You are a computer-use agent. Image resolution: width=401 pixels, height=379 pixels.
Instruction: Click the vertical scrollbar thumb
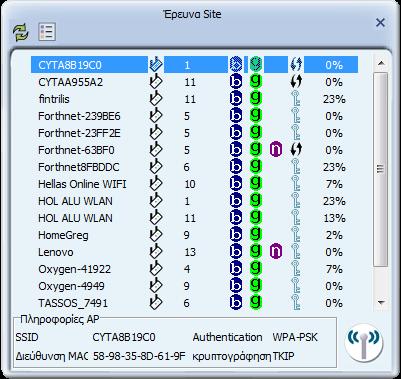pos(381,169)
